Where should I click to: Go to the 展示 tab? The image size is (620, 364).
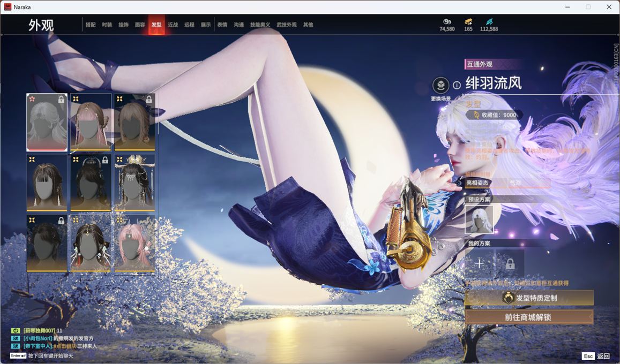point(206,25)
